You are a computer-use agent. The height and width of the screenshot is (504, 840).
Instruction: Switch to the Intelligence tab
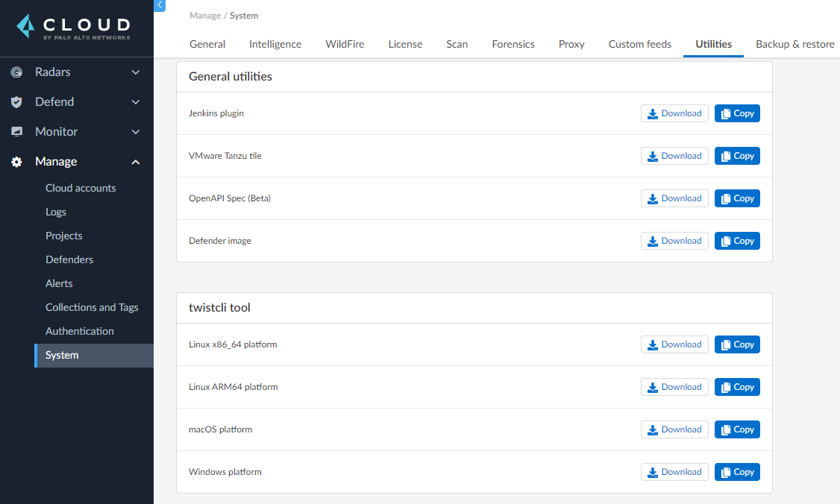[x=275, y=44]
